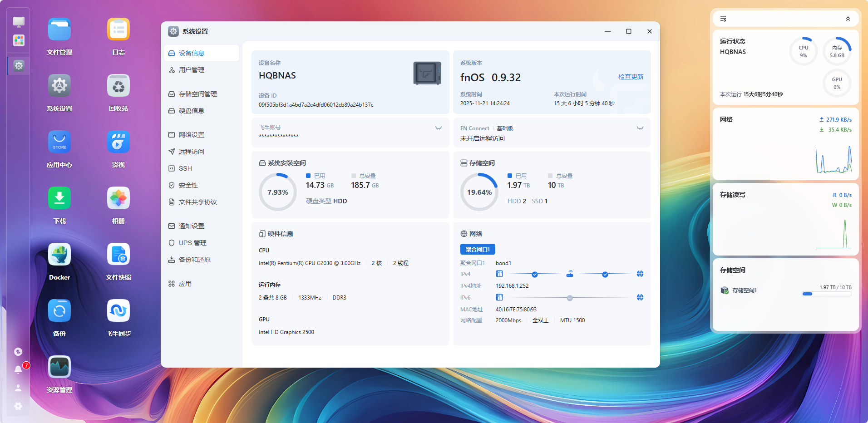Viewport: 868px width, 423px height.
Task: Click the 存储空间1 usage progress bar
Action: pos(827,294)
